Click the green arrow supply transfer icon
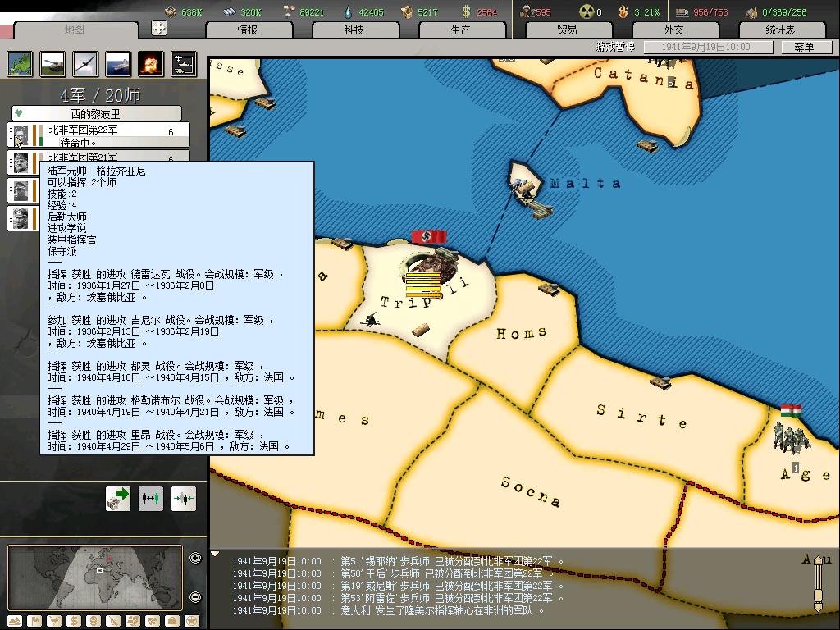 [118, 498]
